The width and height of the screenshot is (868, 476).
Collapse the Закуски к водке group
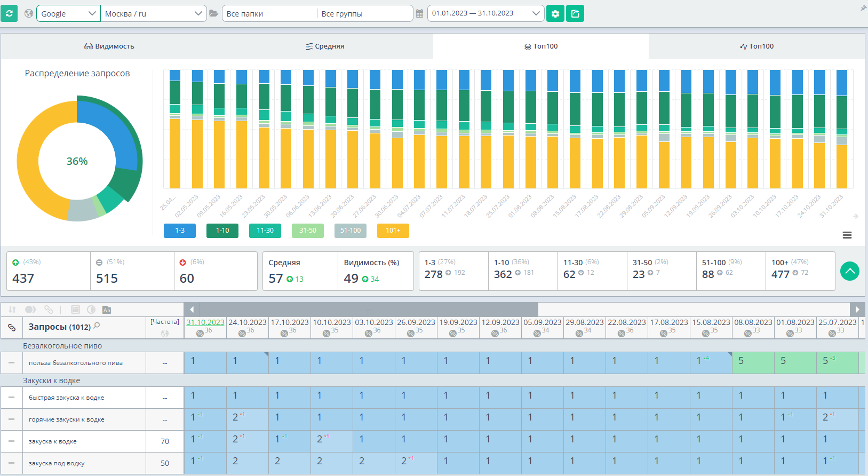(51, 380)
